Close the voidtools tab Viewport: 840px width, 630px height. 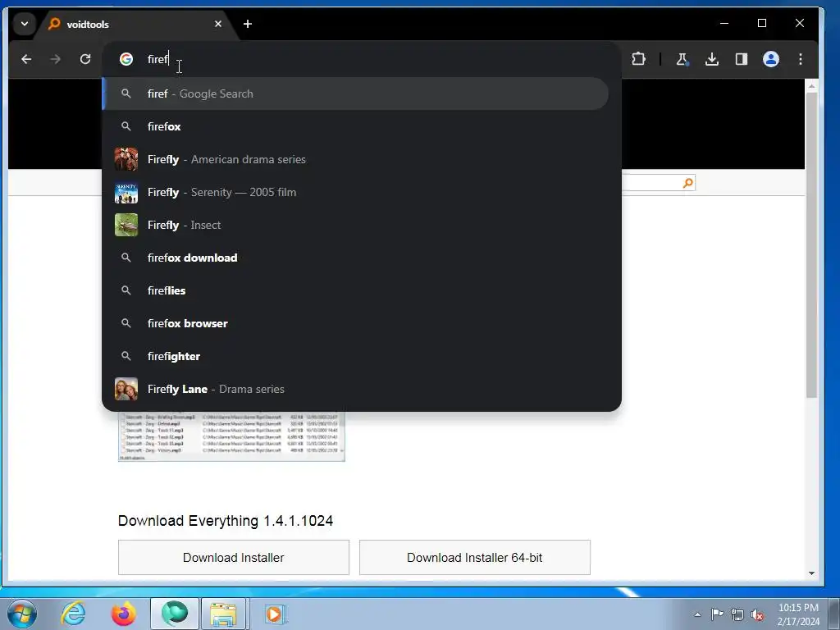(218, 24)
